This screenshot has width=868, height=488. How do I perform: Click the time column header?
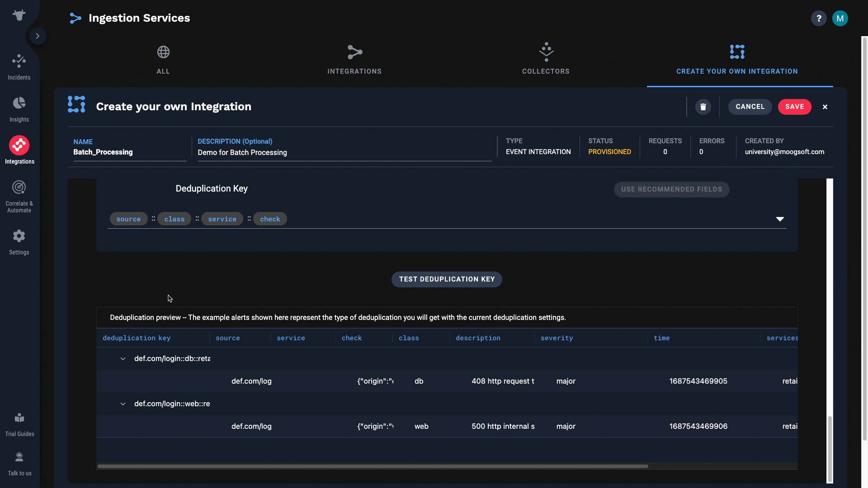click(661, 338)
